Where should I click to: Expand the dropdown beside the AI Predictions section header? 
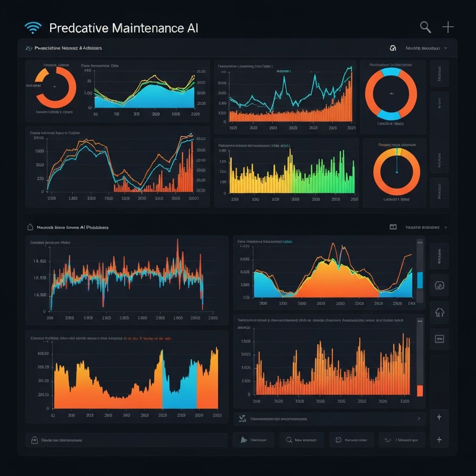(445, 227)
